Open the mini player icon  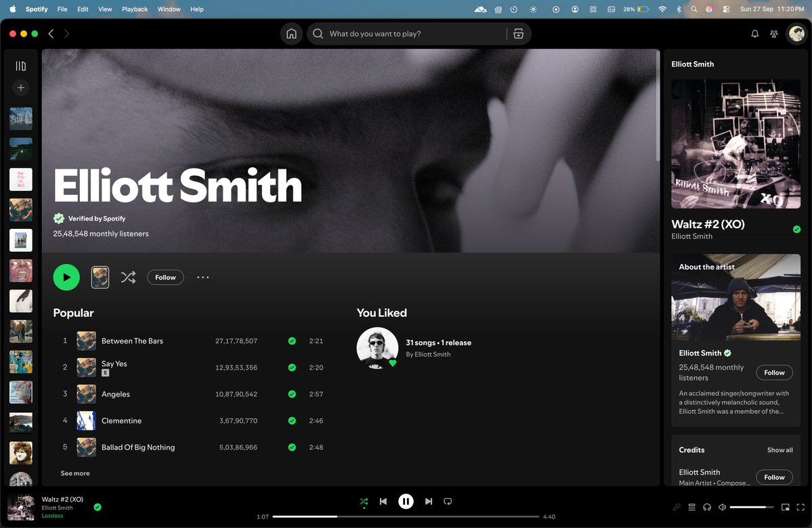(x=786, y=507)
